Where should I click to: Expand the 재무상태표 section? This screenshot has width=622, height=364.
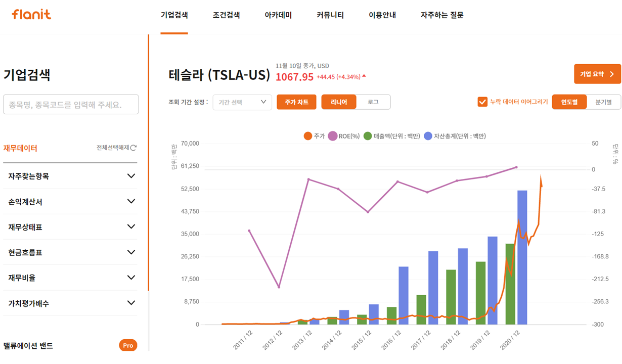click(70, 227)
